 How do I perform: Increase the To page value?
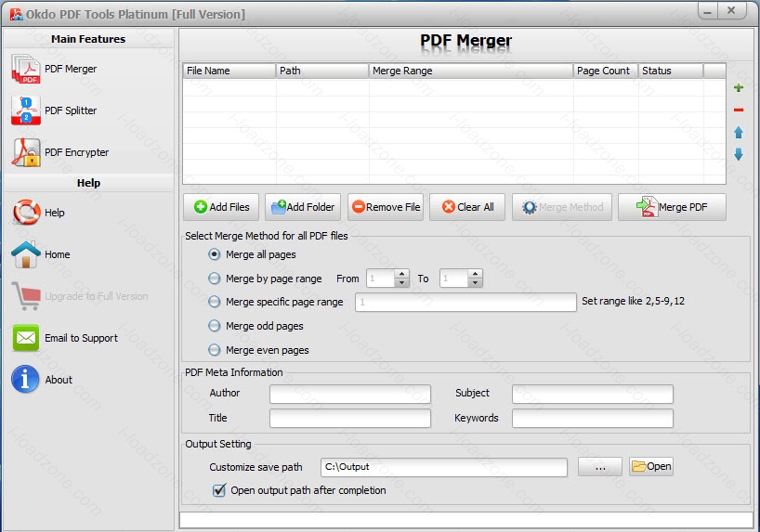click(x=476, y=274)
